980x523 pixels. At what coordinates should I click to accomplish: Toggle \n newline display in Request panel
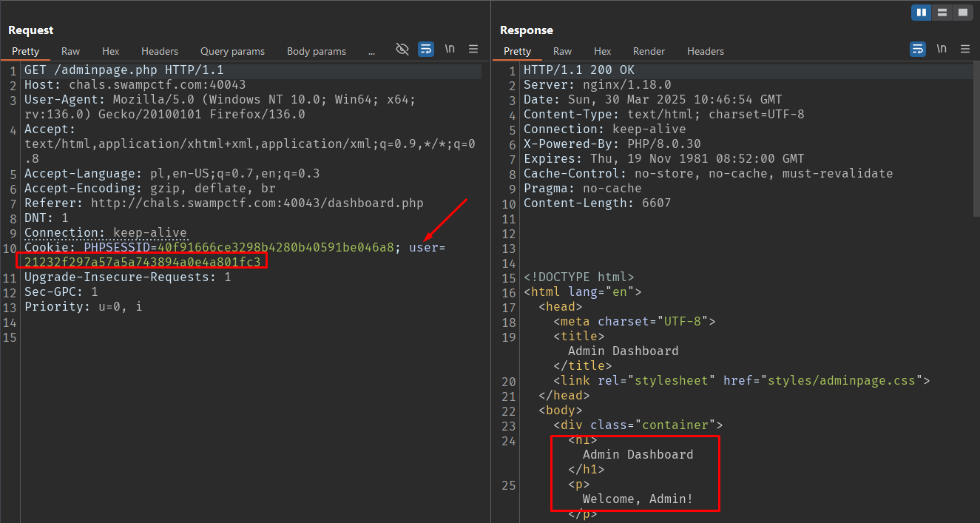pos(450,49)
